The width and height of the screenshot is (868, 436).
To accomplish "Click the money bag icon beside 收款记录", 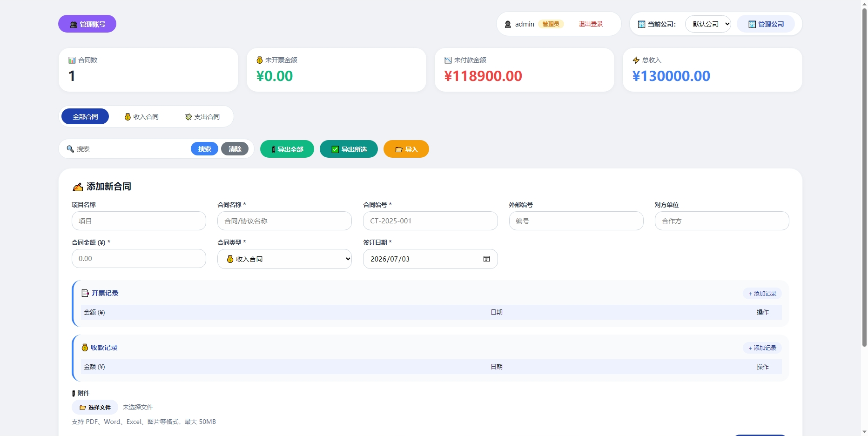I will (x=85, y=348).
